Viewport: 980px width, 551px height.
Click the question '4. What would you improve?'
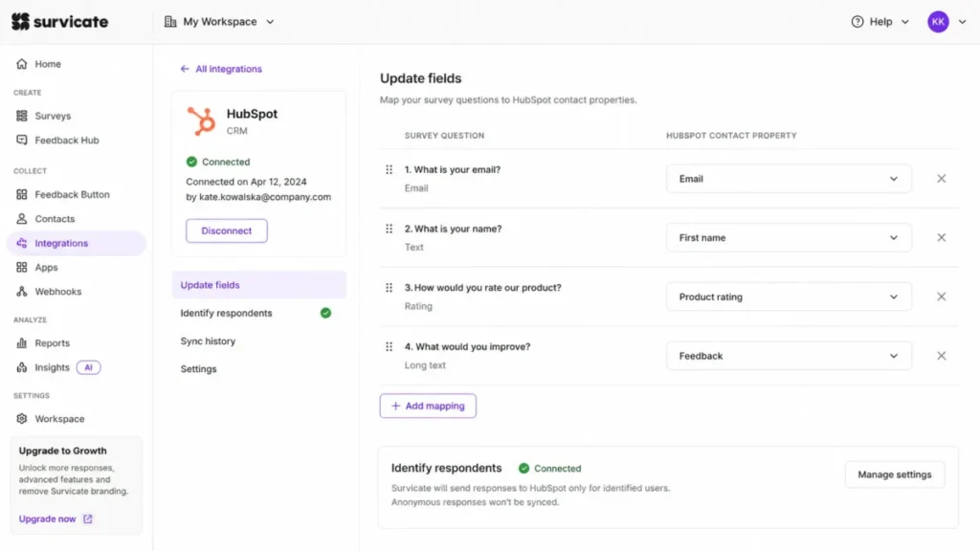[x=467, y=346]
